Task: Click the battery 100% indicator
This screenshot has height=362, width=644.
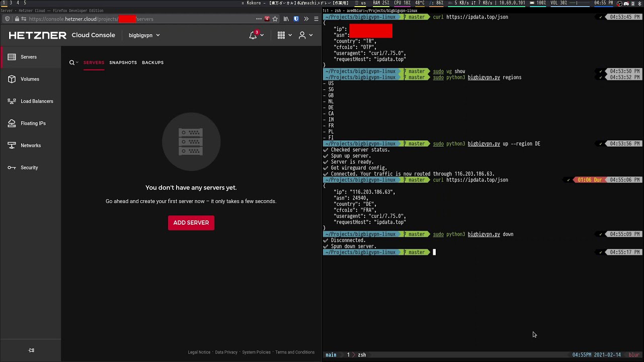Action: [x=538, y=3]
